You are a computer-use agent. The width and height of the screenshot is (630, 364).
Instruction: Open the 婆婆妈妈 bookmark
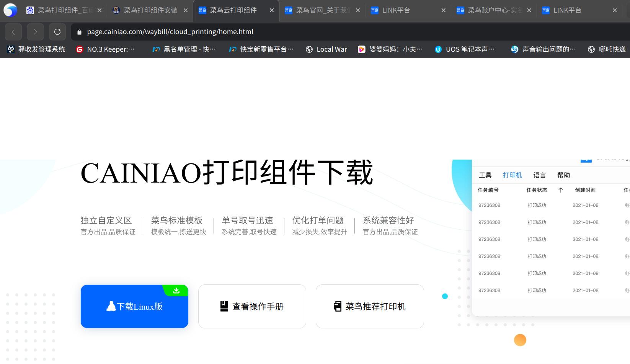pos(390,49)
